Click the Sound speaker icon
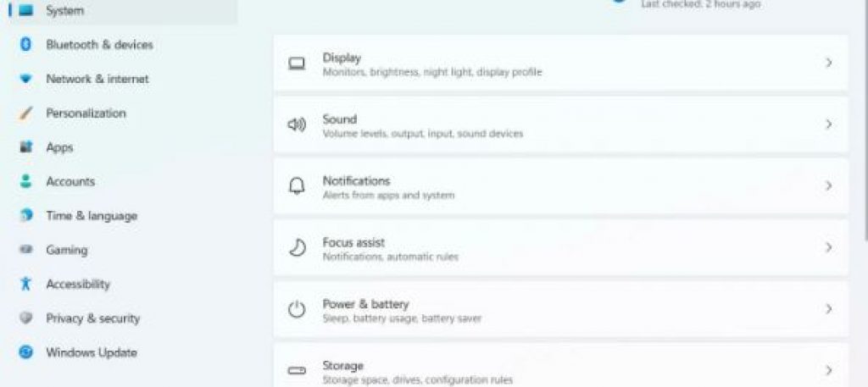Image resolution: width=868 pixels, height=387 pixels. pos(297,124)
